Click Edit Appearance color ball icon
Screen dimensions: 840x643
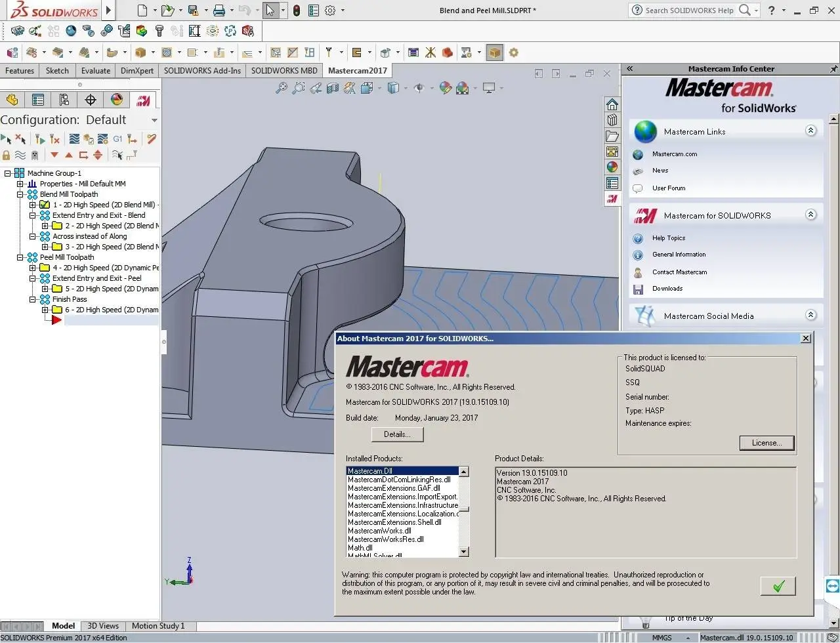click(446, 87)
